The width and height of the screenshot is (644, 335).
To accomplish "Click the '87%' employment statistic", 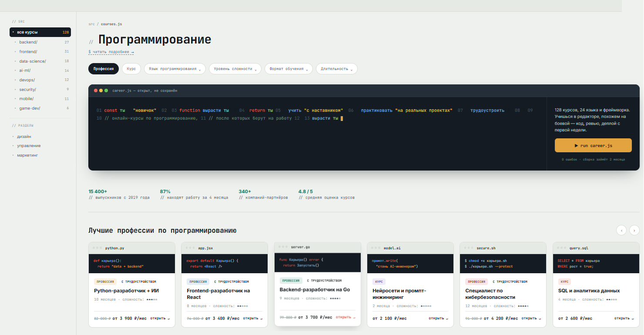I will tap(165, 191).
